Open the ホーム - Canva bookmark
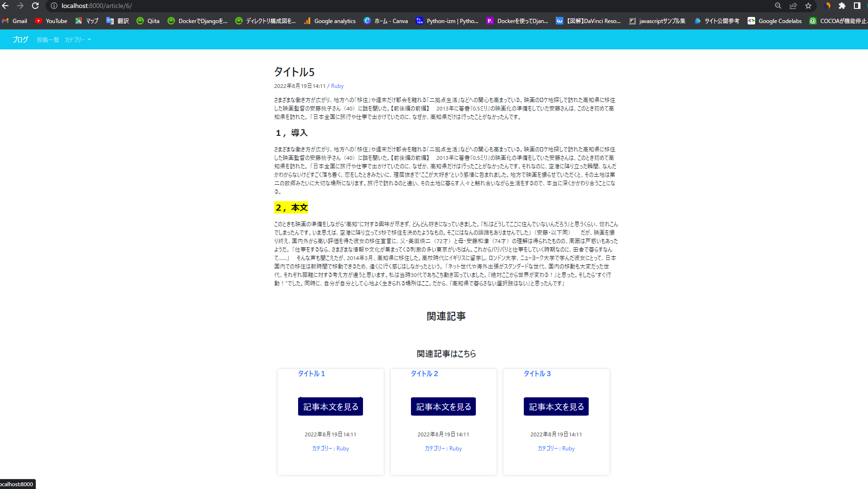Viewport: 868px width, 489px height. click(x=386, y=21)
